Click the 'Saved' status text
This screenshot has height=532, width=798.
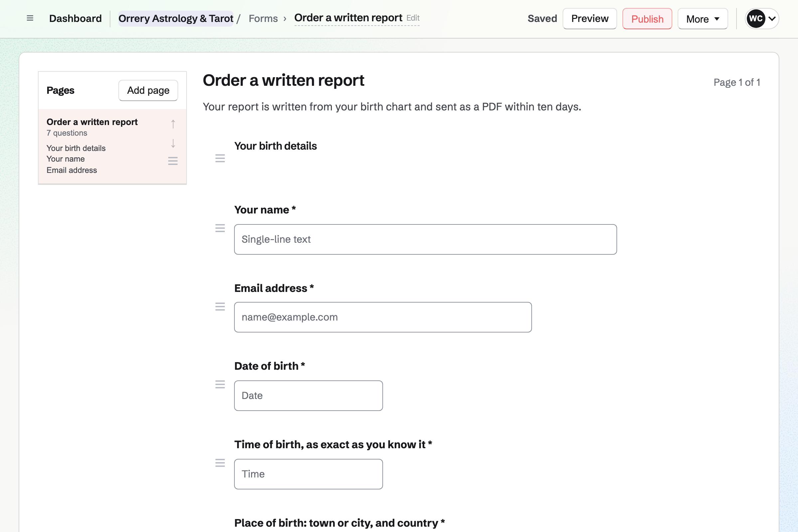coord(542,18)
